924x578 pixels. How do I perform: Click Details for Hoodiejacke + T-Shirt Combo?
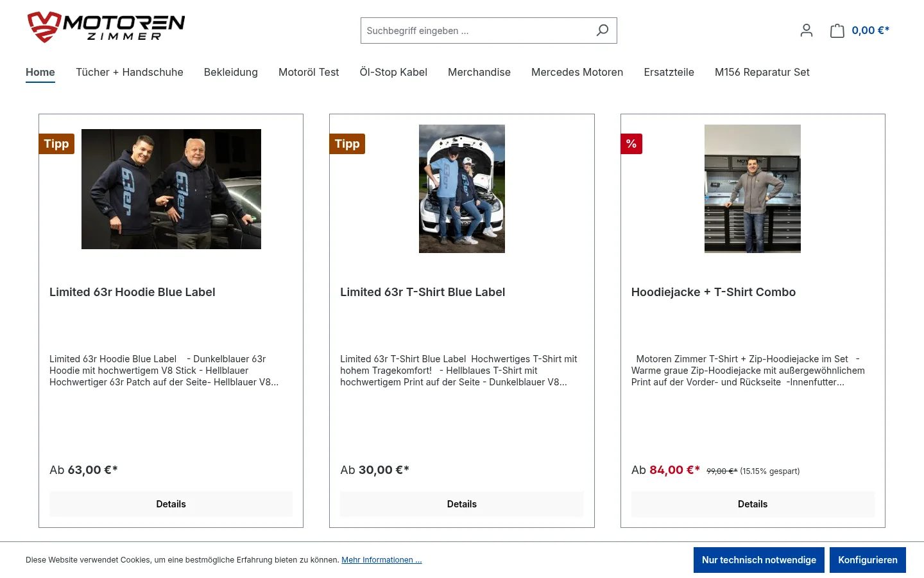(x=753, y=504)
